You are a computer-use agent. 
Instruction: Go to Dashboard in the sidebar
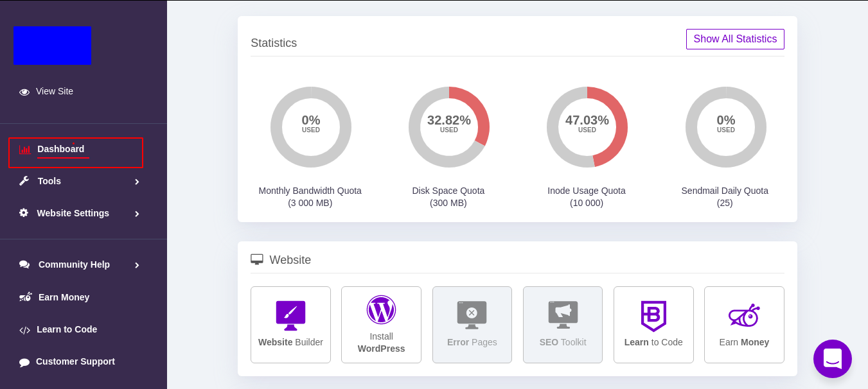[61, 150]
